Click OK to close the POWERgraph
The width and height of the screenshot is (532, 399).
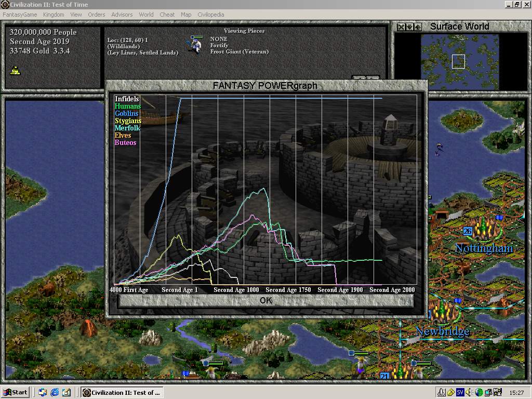[x=265, y=301]
